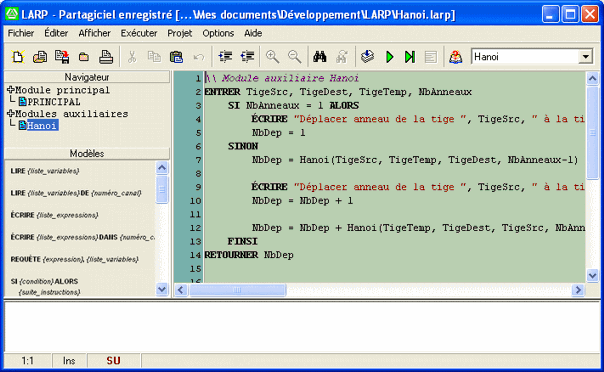Screen dimensions: 604x372
Task: Collapse the Module principal tree node
Action: pyautogui.click(x=10, y=90)
